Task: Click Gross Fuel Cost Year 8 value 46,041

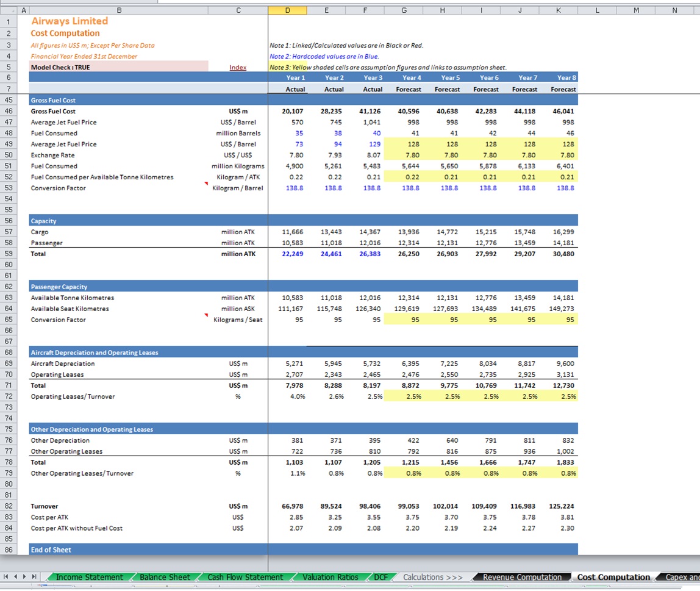Action: [x=563, y=111]
